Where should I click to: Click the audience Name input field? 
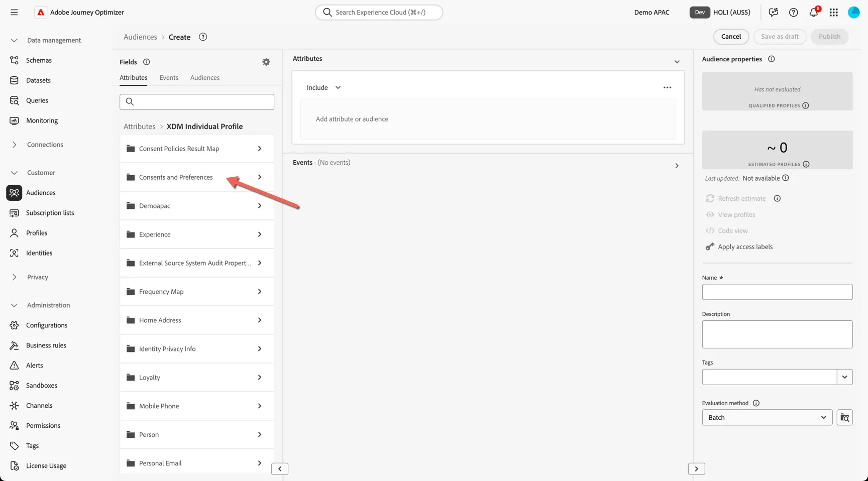(x=777, y=292)
